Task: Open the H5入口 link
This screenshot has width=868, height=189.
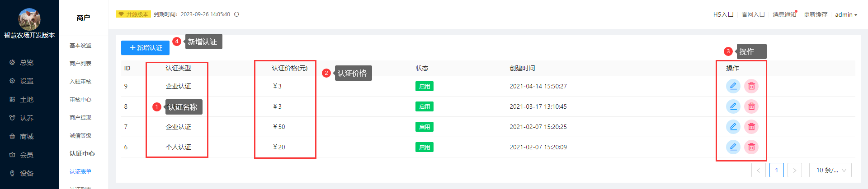Action: pos(723,14)
